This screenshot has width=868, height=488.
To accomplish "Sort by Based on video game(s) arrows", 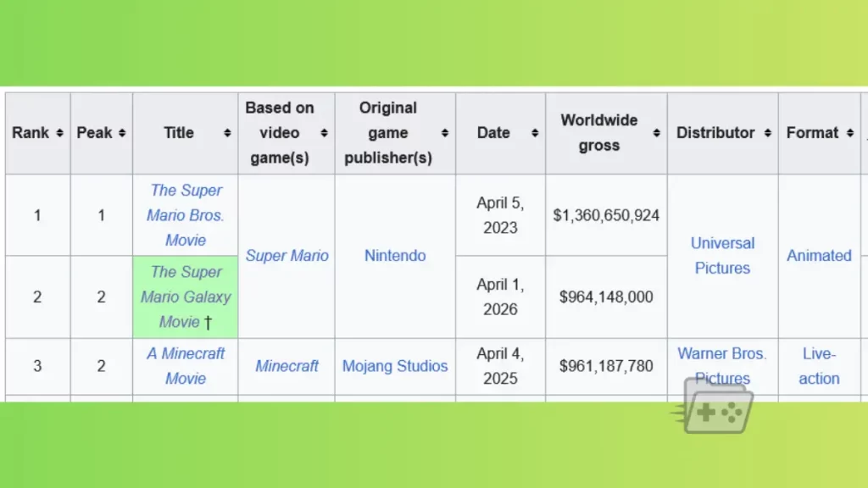I will 325,133.
